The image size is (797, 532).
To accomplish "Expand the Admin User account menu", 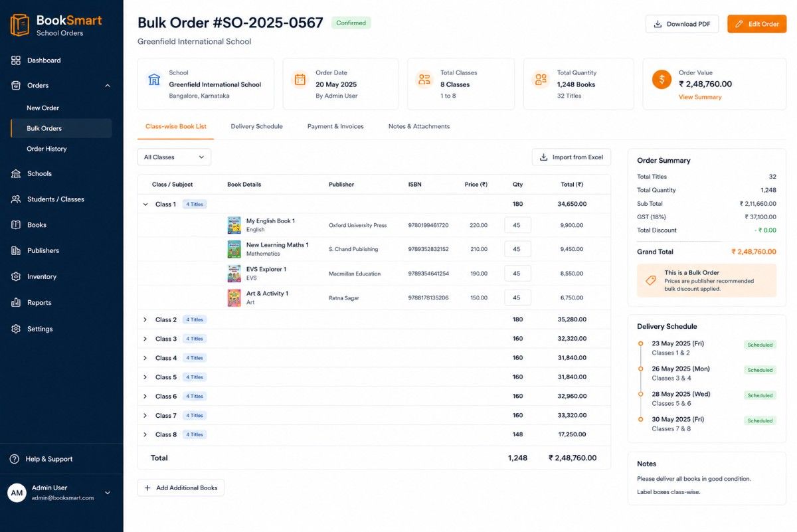I will (108, 493).
